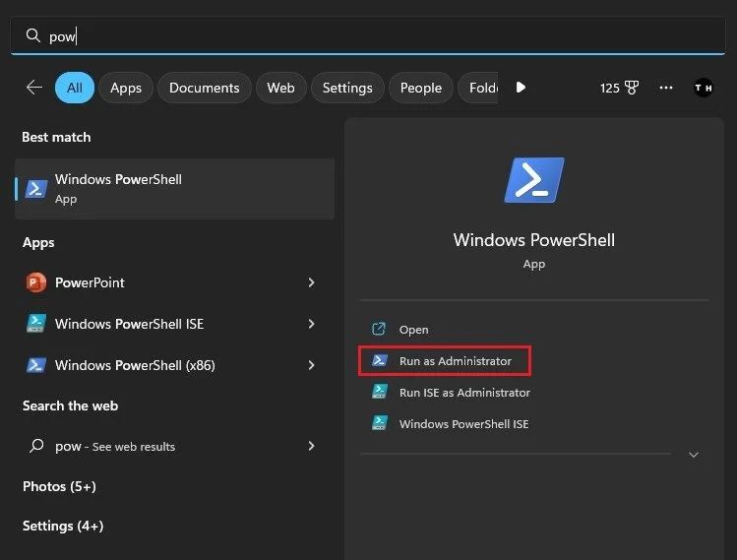Click the web search magnifier icon
Image resolution: width=737 pixels, height=560 pixels.
tap(36, 446)
